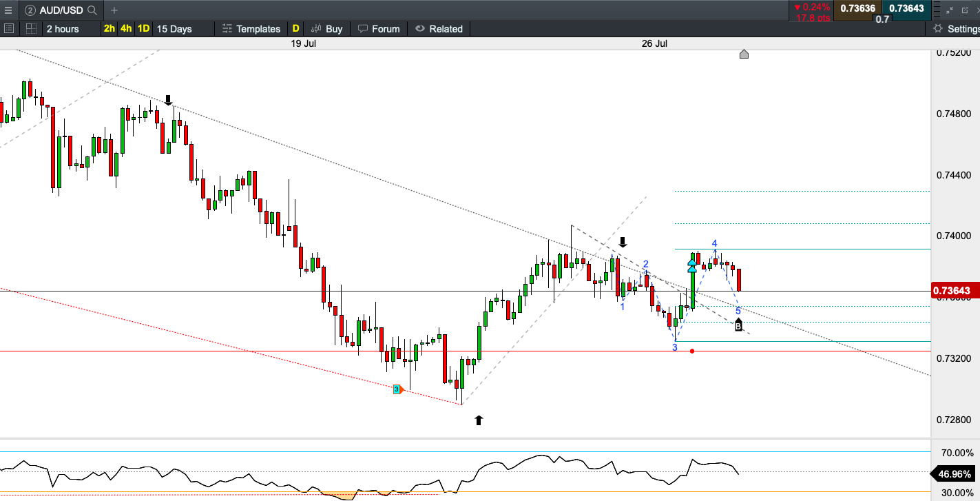Click the AUD/USD search magnifier icon

click(x=92, y=10)
